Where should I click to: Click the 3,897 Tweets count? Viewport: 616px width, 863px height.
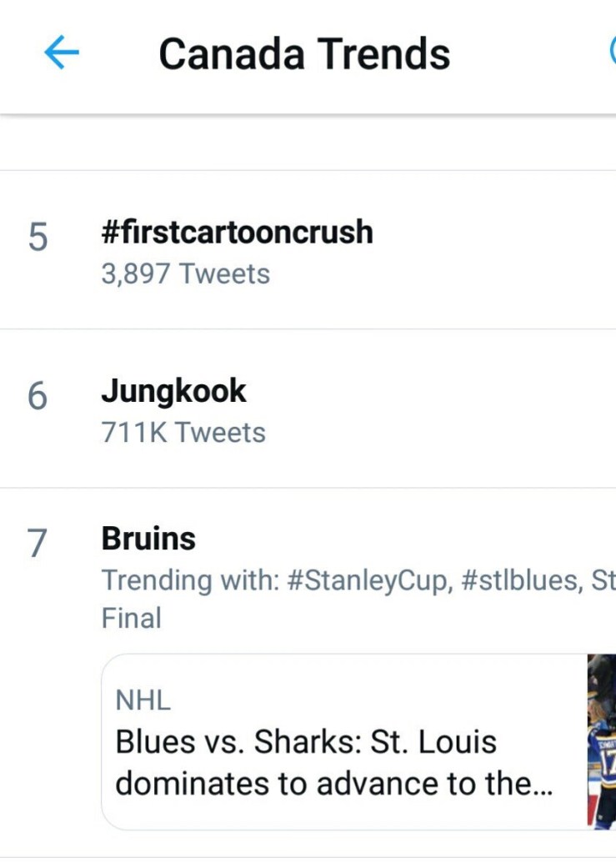185,274
